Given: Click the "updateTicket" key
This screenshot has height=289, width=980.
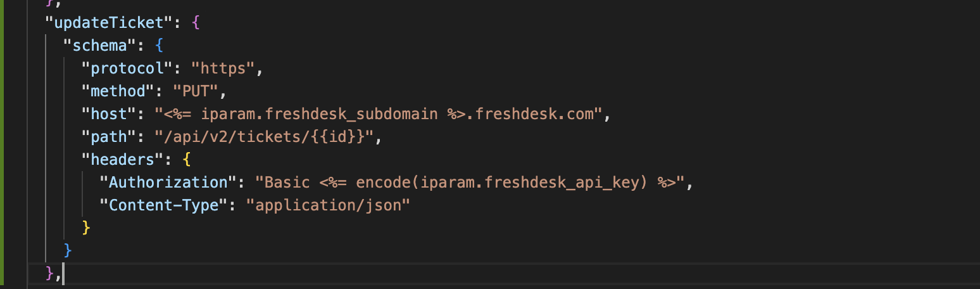Looking at the screenshot, I should [x=109, y=23].
